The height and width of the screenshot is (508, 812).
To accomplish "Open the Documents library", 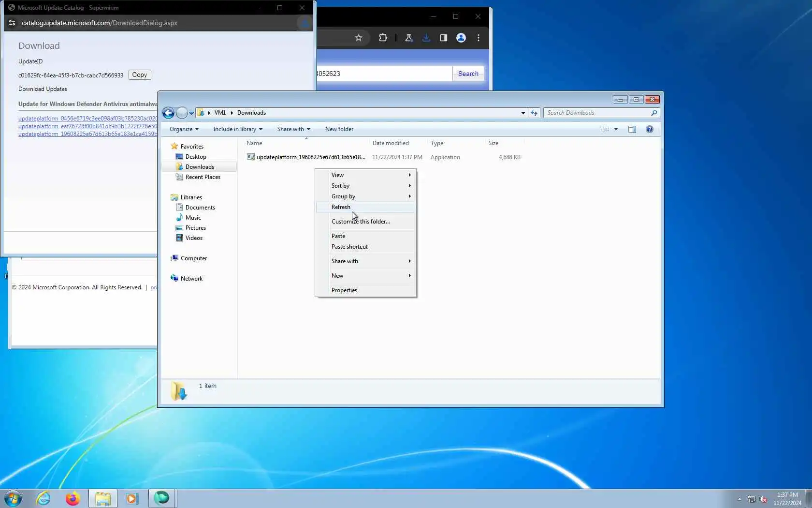I will coord(200,208).
